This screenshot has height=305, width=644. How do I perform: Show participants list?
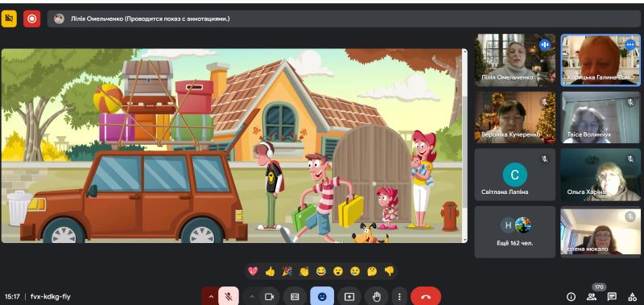click(592, 296)
